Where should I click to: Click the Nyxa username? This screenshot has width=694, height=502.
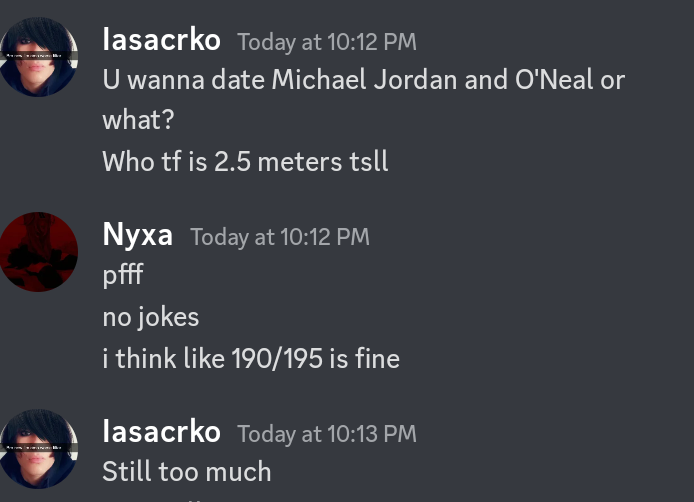pyautogui.click(x=138, y=235)
